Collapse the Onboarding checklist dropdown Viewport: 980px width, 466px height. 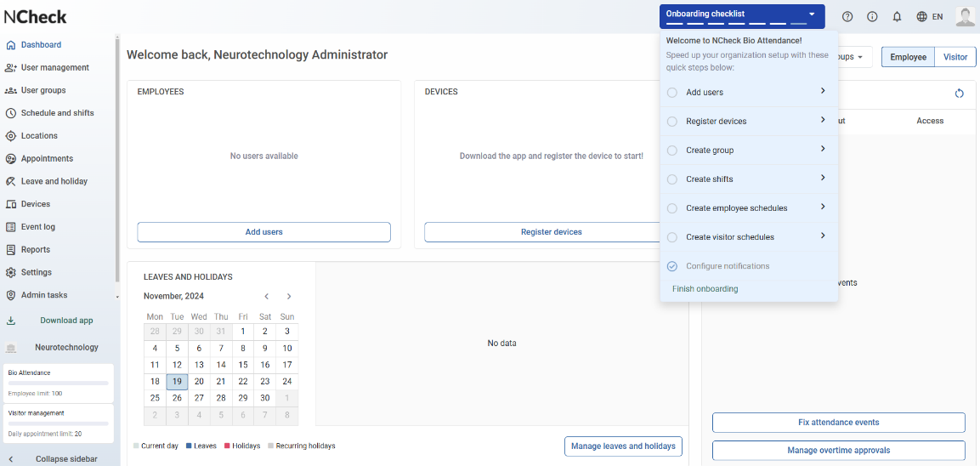tap(812, 14)
